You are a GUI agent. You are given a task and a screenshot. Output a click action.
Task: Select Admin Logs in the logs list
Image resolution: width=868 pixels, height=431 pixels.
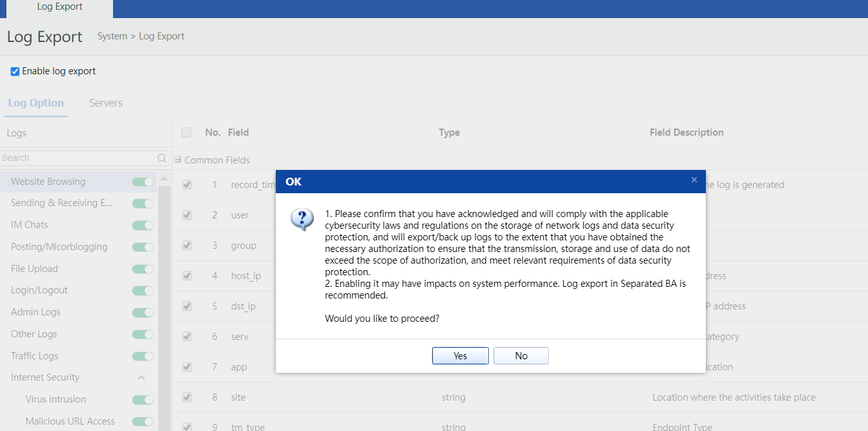36,312
